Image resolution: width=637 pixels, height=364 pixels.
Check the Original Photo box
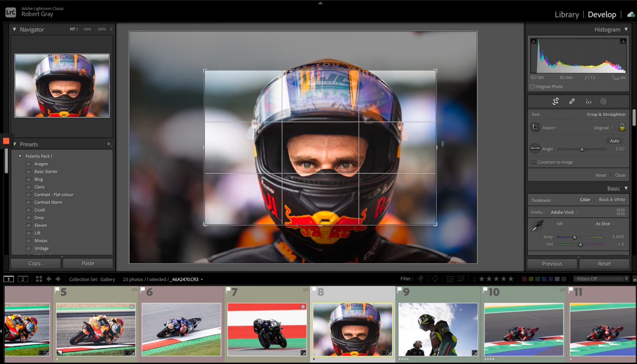click(532, 87)
